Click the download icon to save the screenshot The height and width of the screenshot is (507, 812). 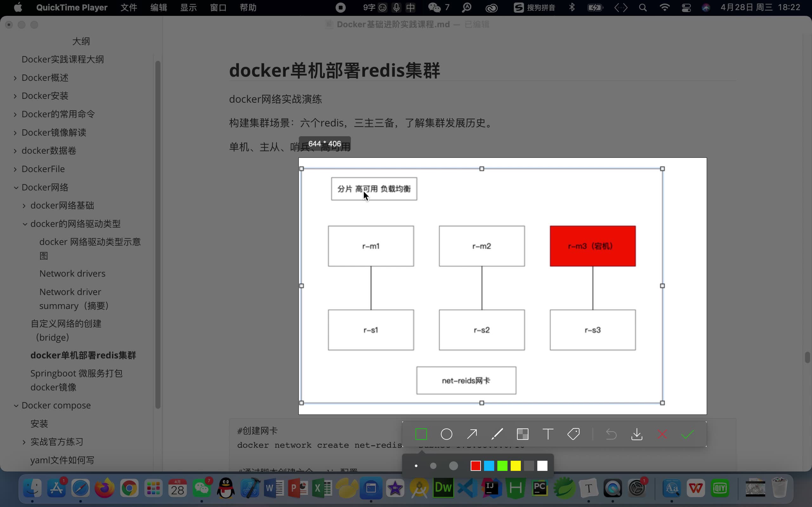[x=636, y=434]
